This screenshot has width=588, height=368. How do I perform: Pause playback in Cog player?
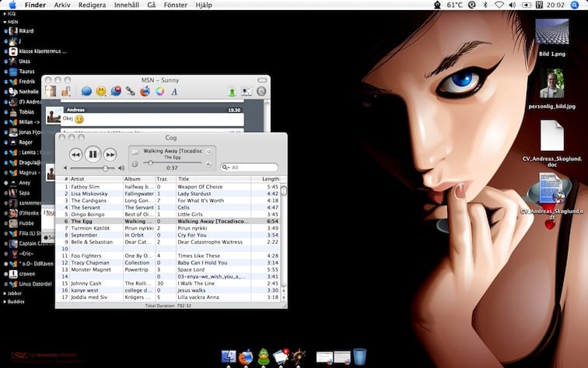point(93,154)
